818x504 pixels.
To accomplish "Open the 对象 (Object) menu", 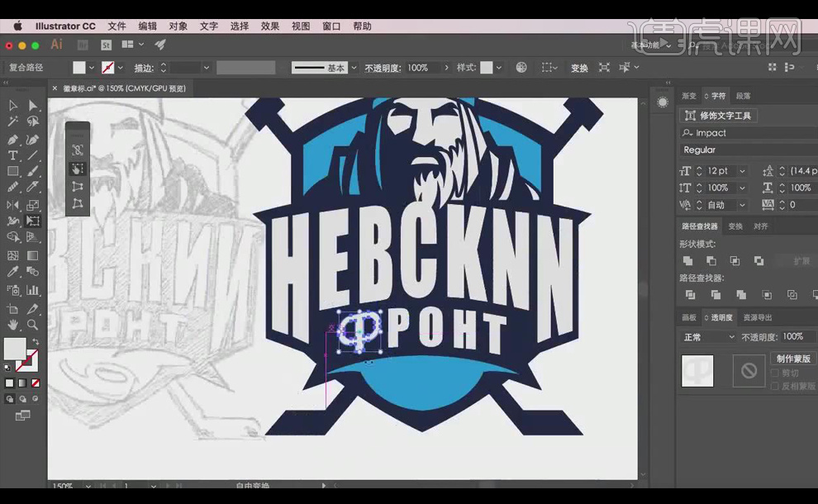I will (x=178, y=26).
